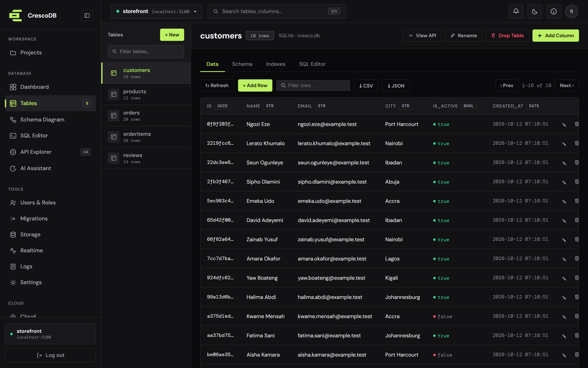Toggle dark mode moon icon
Image resolution: width=588 pixels, height=368 pixels.
coord(535,11)
